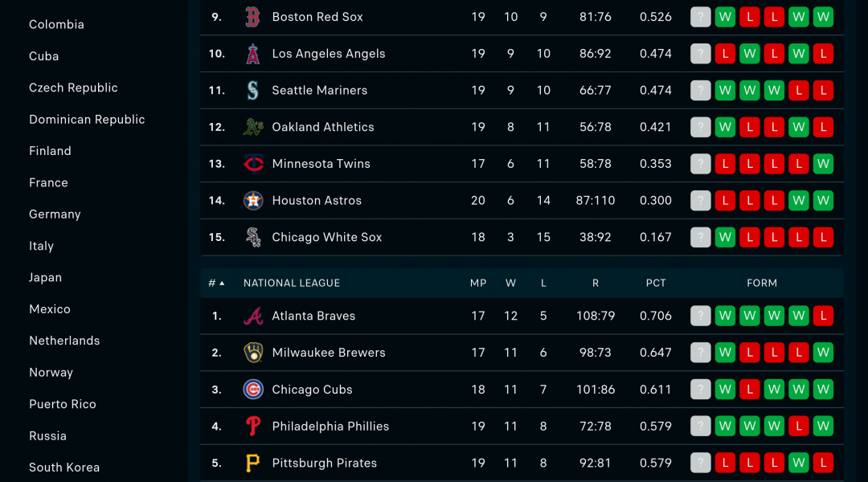This screenshot has height=482, width=868.
Task: Sort National League table by PCT column
Action: pos(656,283)
